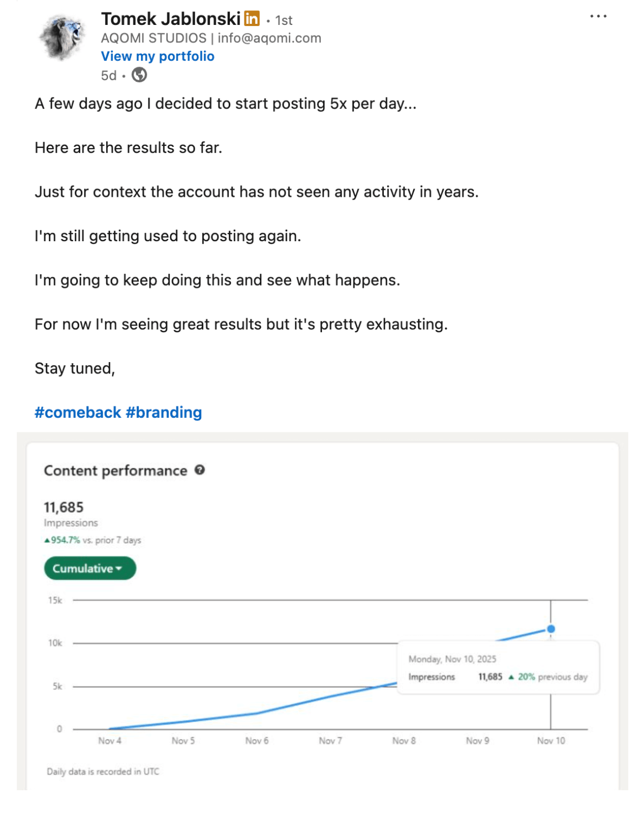
Task: Click the Nov 7 date axis label
Action: pyautogui.click(x=330, y=741)
